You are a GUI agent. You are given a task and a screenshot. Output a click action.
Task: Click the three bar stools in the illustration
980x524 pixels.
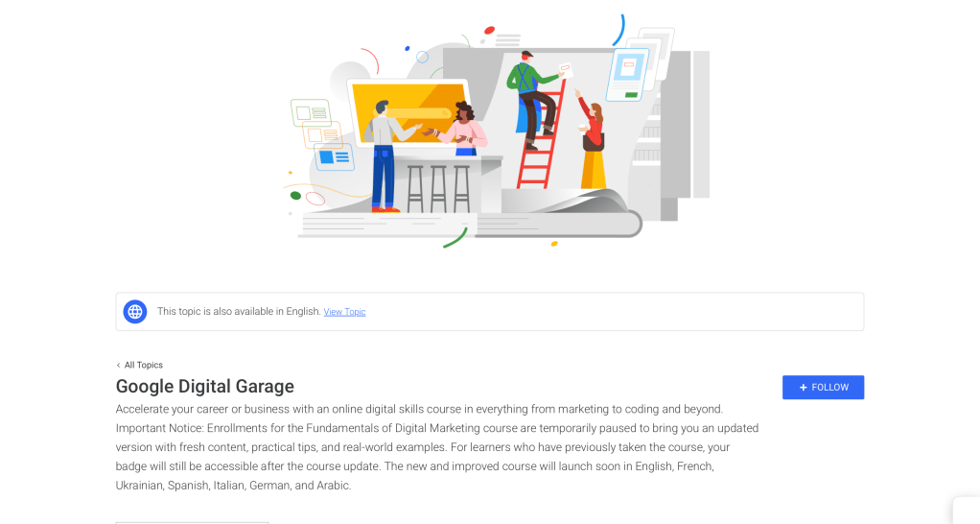(x=438, y=188)
